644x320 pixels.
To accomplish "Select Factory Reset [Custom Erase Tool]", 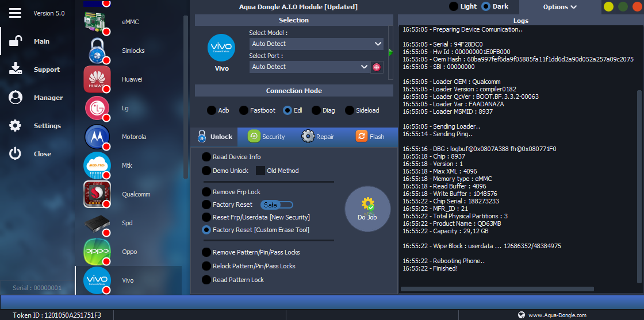I will point(255,230).
